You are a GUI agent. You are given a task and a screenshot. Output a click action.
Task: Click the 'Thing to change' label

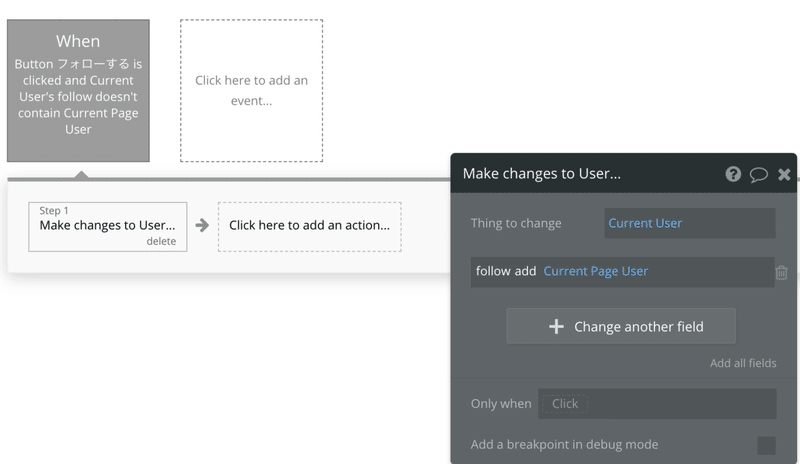tap(516, 223)
